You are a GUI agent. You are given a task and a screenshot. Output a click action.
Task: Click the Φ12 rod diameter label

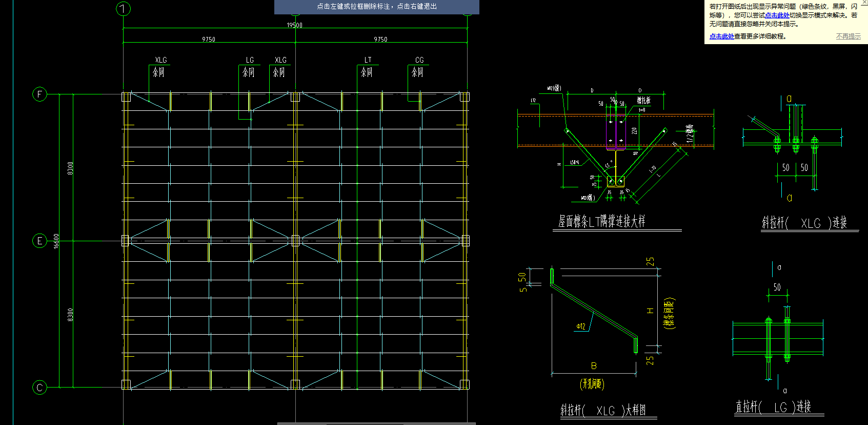point(581,326)
